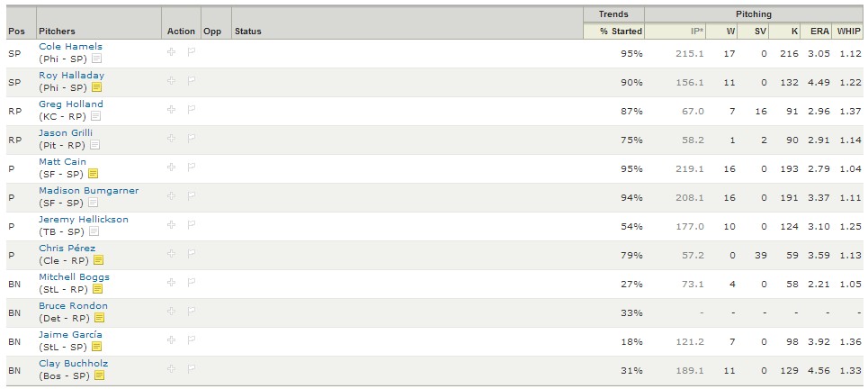Click the watch-list flag icon for Roy Halladay
This screenshot has width=868, height=389.
click(192, 81)
